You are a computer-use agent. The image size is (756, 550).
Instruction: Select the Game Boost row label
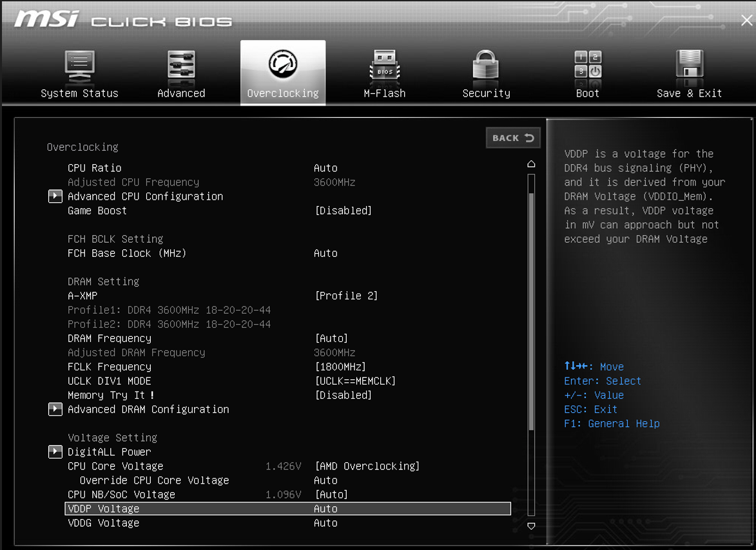[x=97, y=211]
